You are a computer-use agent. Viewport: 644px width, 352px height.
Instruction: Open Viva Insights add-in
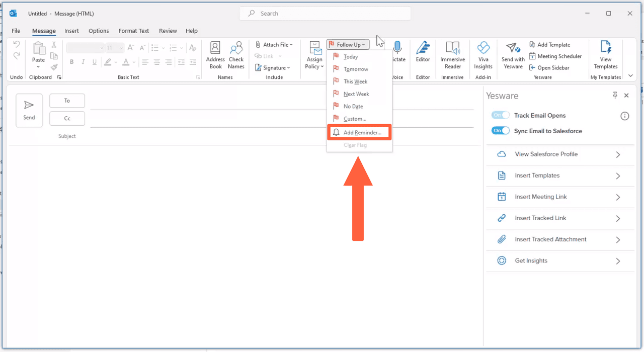[483, 55]
